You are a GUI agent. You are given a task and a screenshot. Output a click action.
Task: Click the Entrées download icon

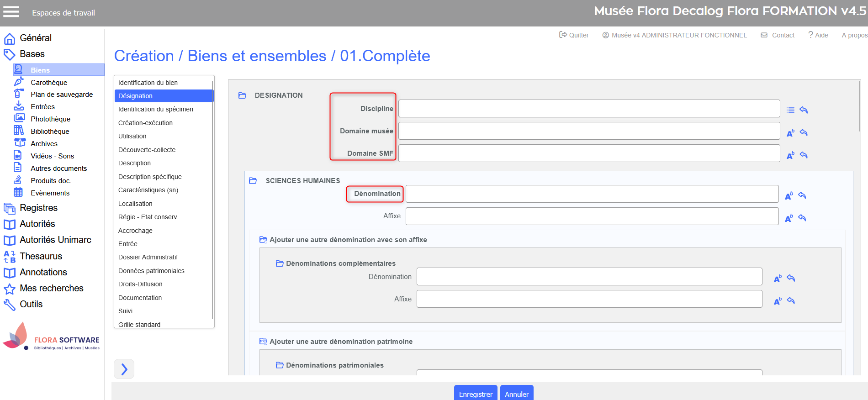[19, 106]
